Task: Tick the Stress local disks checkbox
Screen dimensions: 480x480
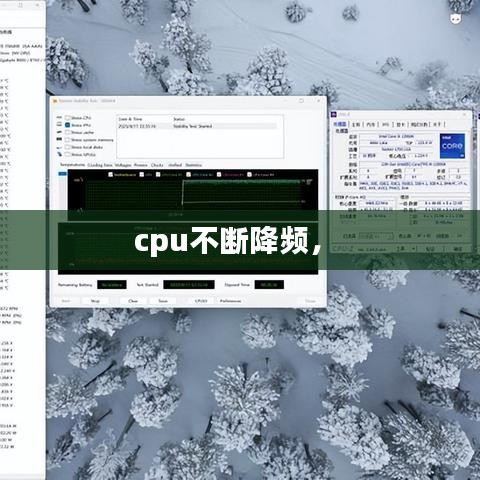Action: coord(67,147)
